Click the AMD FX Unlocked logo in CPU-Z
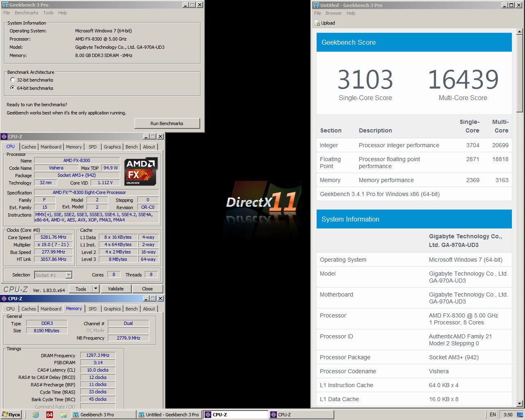Screen dimensions: 525x420 click(141, 172)
